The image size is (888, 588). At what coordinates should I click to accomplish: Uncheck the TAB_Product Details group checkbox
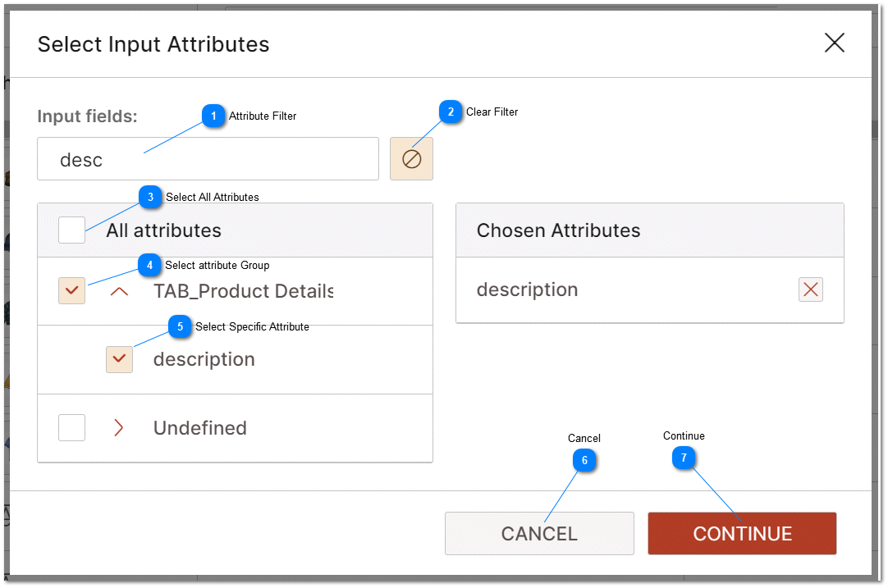[71, 291]
